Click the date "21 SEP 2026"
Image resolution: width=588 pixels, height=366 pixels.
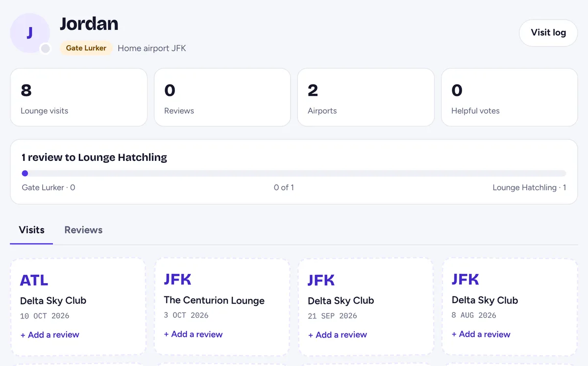(x=333, y=316)
